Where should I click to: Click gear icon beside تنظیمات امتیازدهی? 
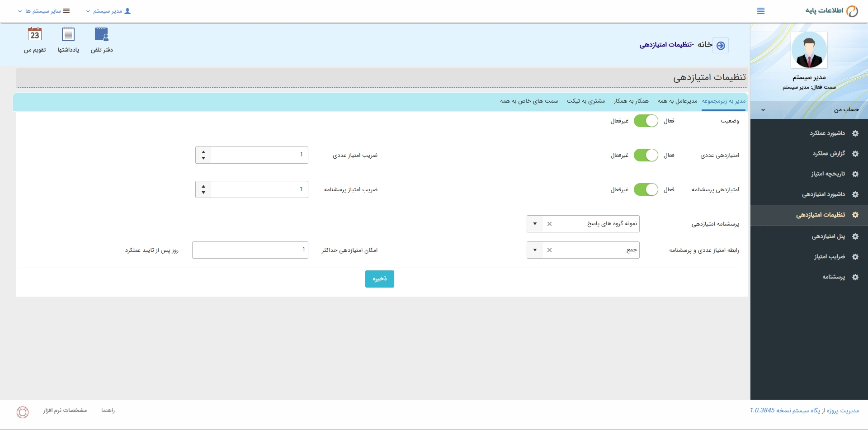point(855,215)
